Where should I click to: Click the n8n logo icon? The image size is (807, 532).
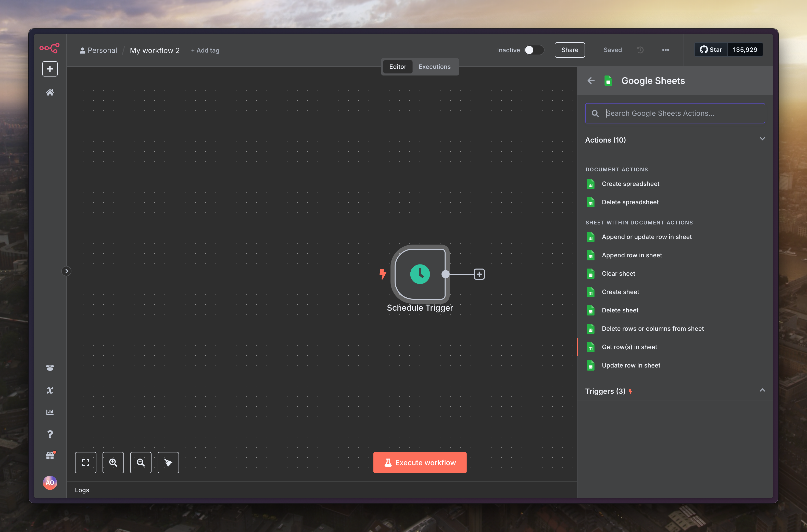[49, 48]
